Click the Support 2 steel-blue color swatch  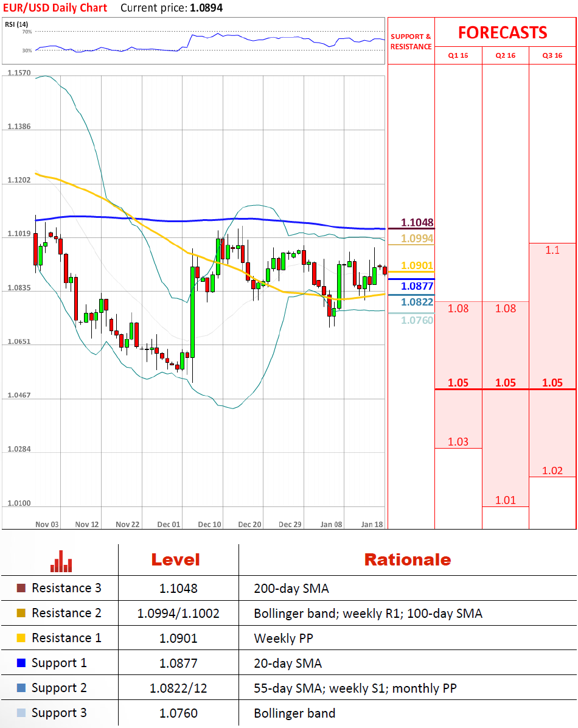pyautogui.click(x=21, y=688)
